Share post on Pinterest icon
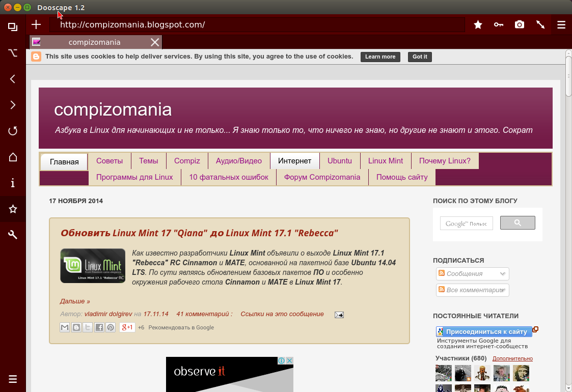The height and width of the screenshot is (392, 572). (x=111, y=327)
